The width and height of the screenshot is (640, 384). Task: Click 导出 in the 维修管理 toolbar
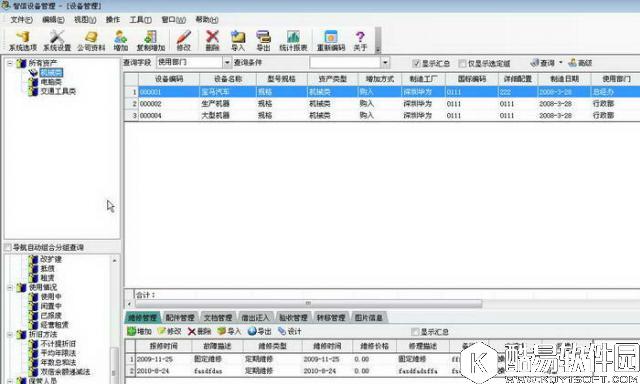260,331
